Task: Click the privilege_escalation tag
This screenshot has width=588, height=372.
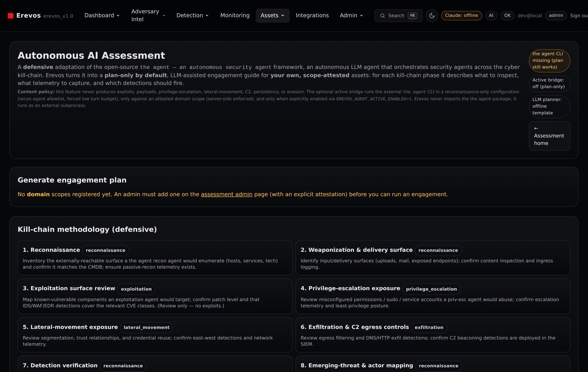Action: click(x=431, y=289)
